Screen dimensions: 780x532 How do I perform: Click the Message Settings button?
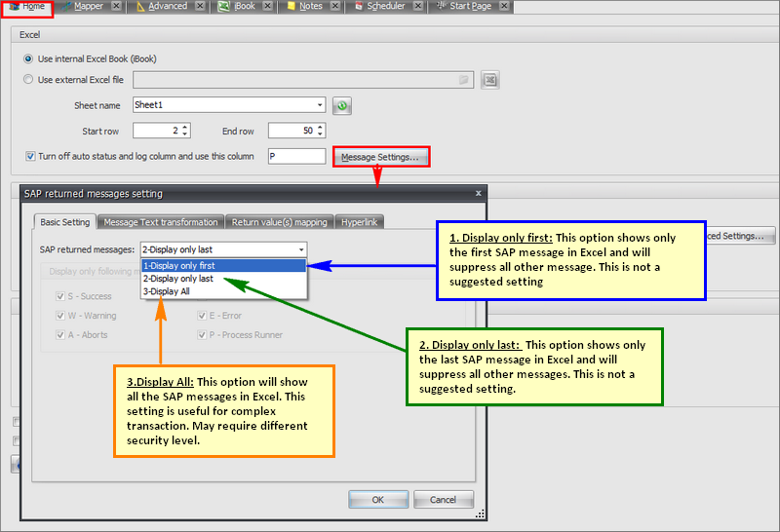click(x=380, y=157)
